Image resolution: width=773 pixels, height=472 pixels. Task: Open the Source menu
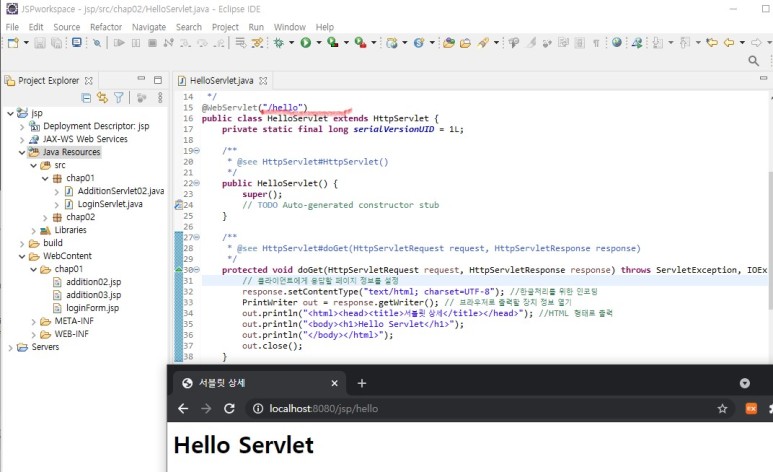pos(67,27)
